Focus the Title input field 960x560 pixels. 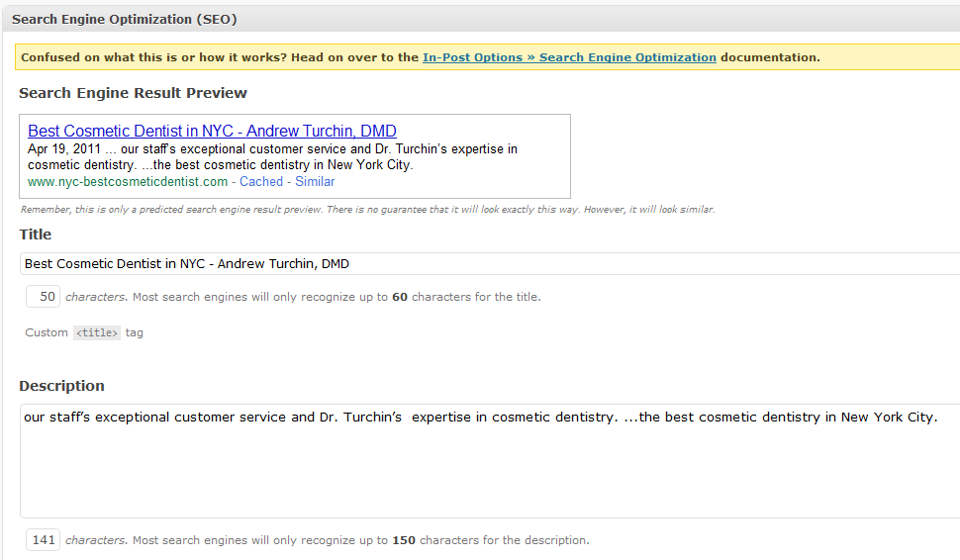[490, 264]
